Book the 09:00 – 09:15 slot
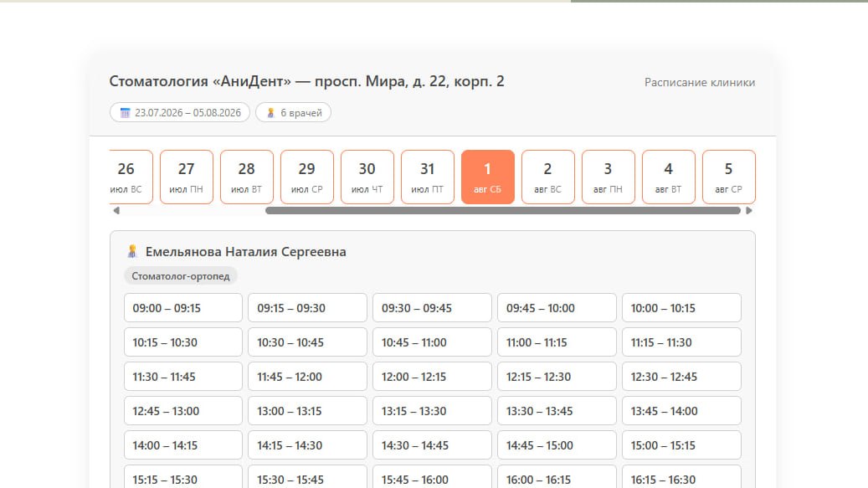Screen dimensions: 868x488 [x=183, y=308]
